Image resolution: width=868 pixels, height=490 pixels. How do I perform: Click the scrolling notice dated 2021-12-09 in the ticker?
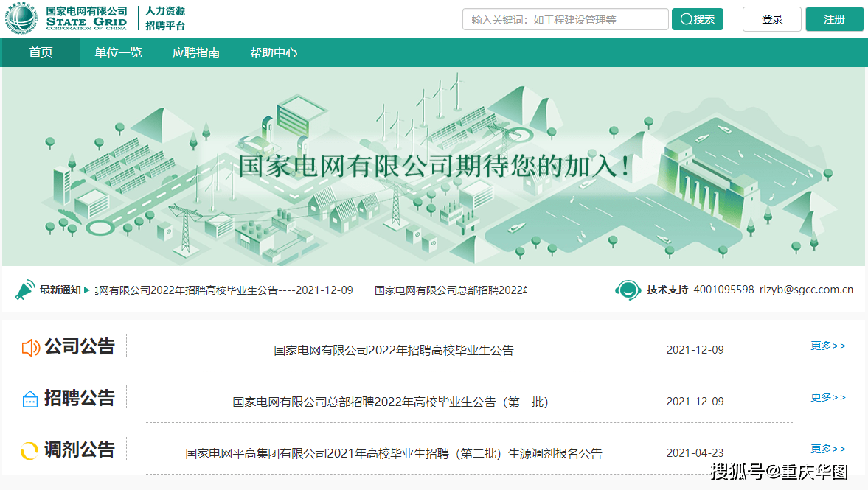(x=223, y=290)
